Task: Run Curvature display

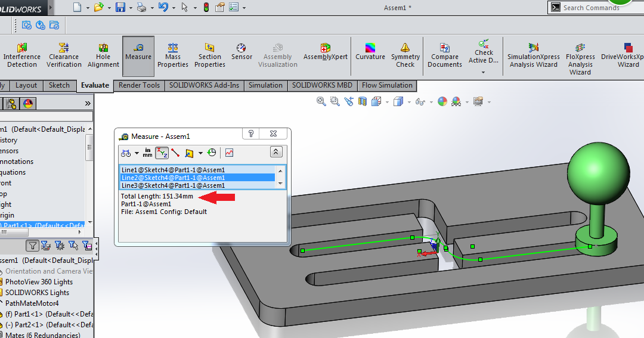Action: [370, 52]
